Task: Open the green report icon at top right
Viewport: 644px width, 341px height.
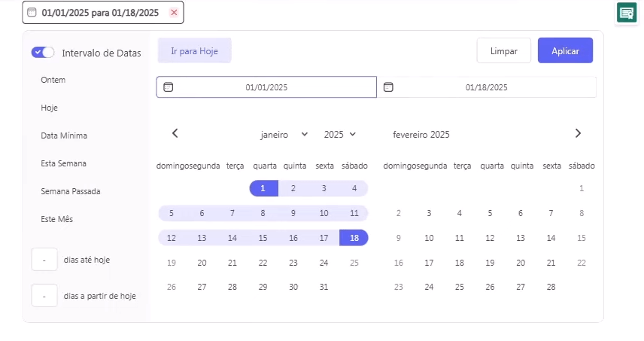Action: coord(627,13)
